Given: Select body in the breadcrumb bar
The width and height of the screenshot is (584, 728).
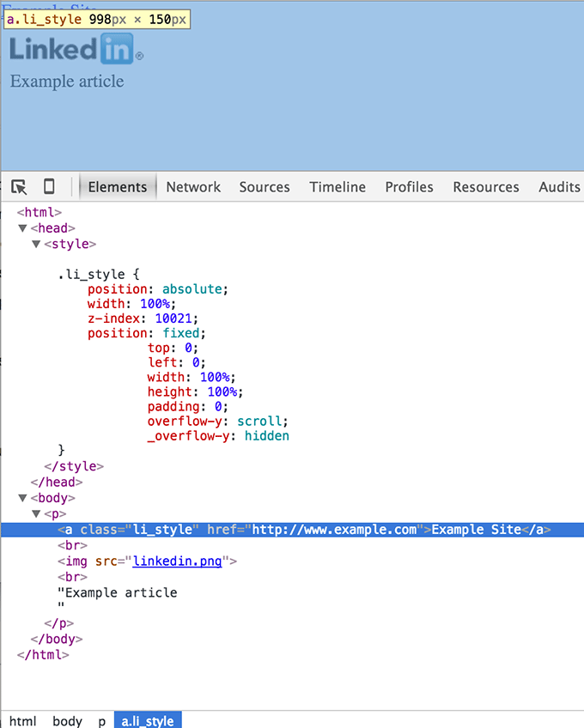Looking at the screenshot, I should point(67,720).
